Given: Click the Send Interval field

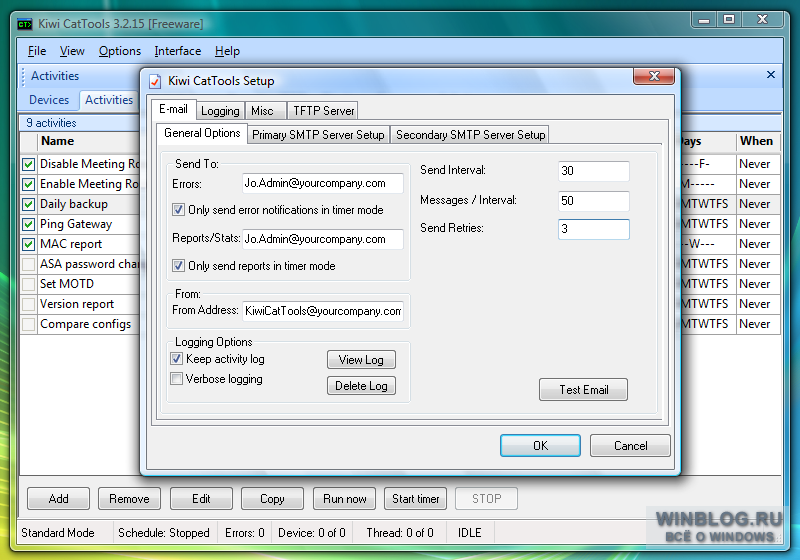Looking at the screenshot, I should coord(594,171).
